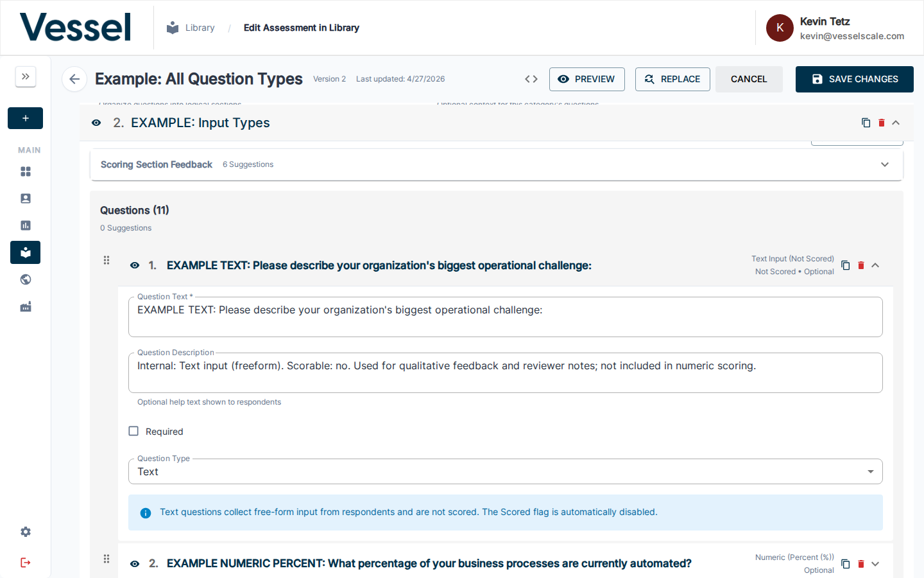Click the PREVIEW button

587,79
